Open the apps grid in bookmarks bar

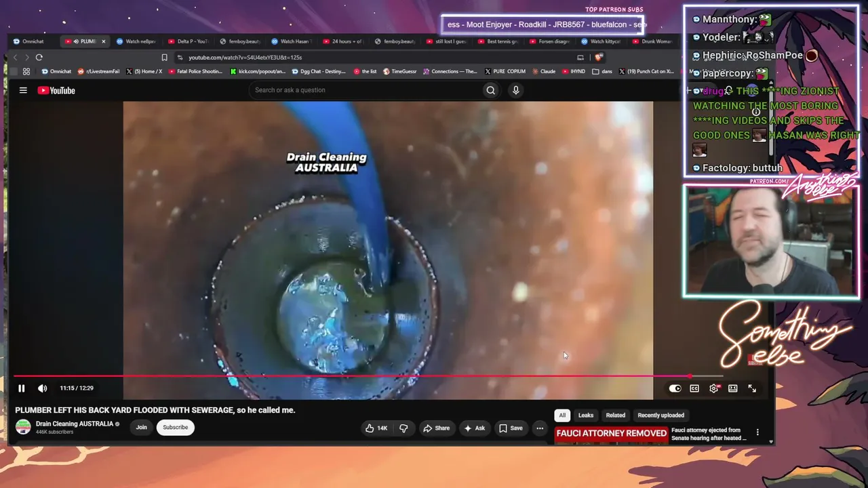point(26,71)
